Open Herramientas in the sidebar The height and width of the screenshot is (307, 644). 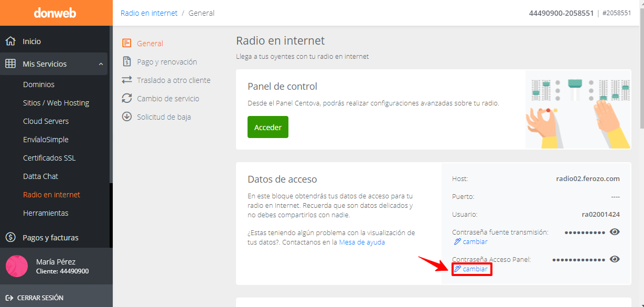point(46,213)
